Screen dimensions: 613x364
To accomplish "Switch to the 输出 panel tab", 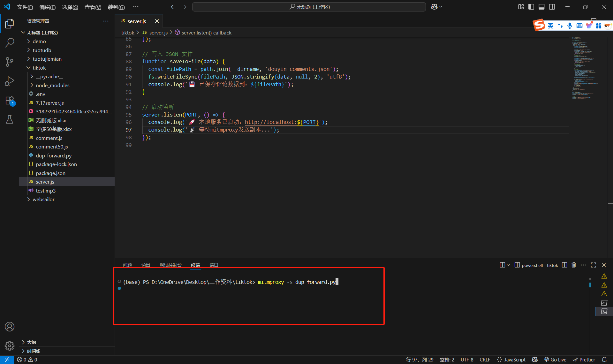I will click(x=146, y=265).
